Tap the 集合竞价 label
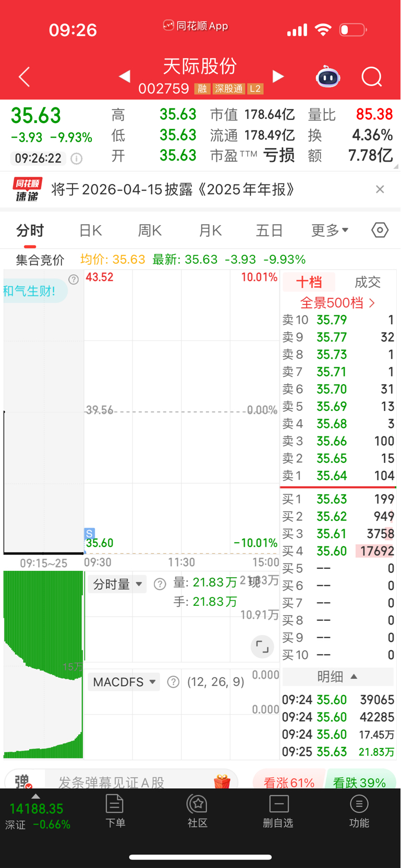The image size is (401, 868). point(40,260)
